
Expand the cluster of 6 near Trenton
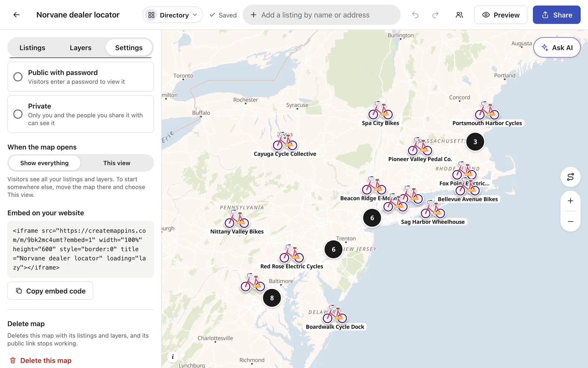click(x=333, y=249)
